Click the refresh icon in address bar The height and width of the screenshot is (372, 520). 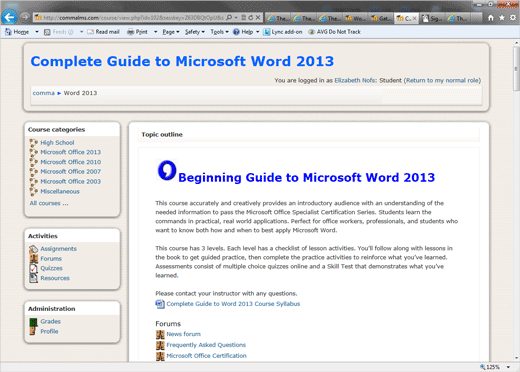[x=251, y=18]
